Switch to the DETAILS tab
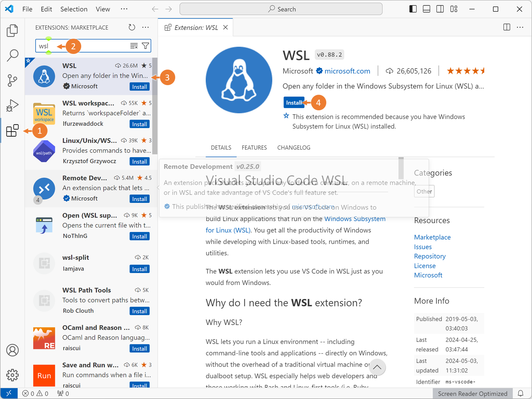The width and height of the screenshot is (532, 399). [221, 148]
